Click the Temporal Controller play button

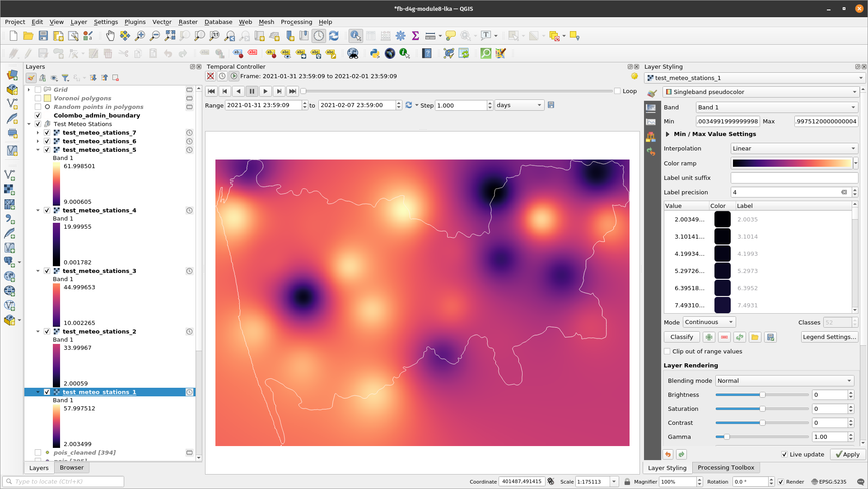265,91
